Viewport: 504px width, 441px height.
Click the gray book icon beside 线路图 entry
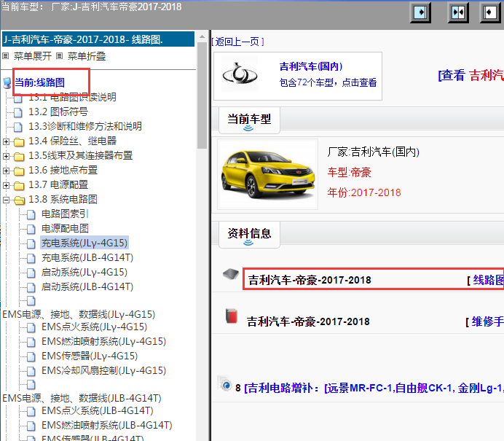(231, 274)
